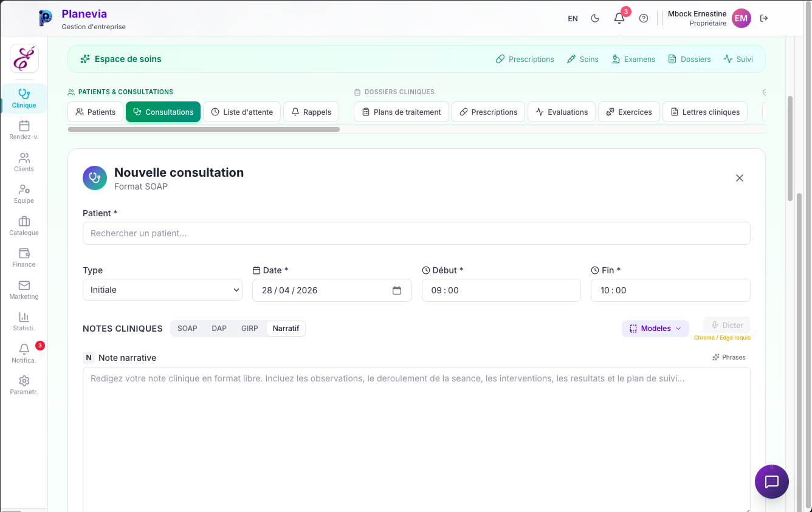Open the Catalogue briefcase icon
This screenshot has height=512, width=812.
(24, 222)
